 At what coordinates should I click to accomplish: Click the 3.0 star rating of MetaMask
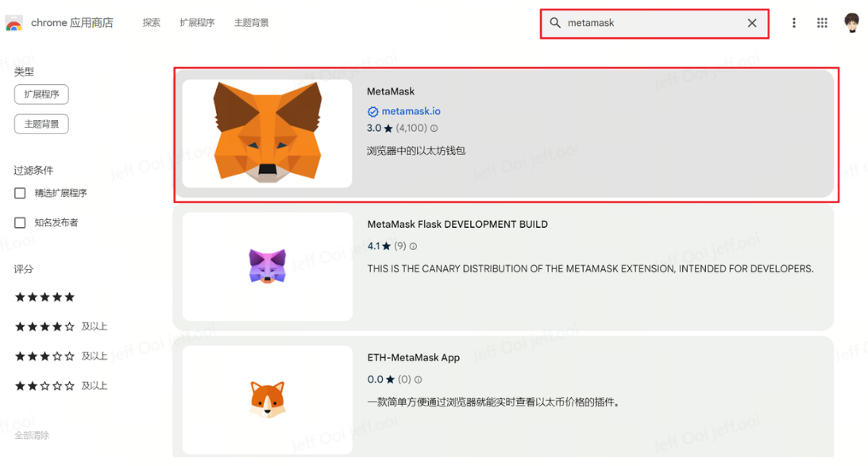380,129
